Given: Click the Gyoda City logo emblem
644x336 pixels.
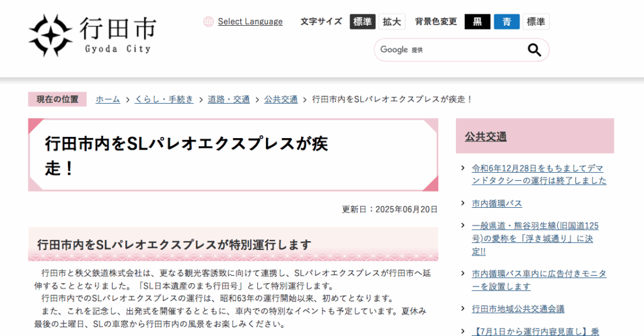Looking at the screenshot, I should [50, 35].
